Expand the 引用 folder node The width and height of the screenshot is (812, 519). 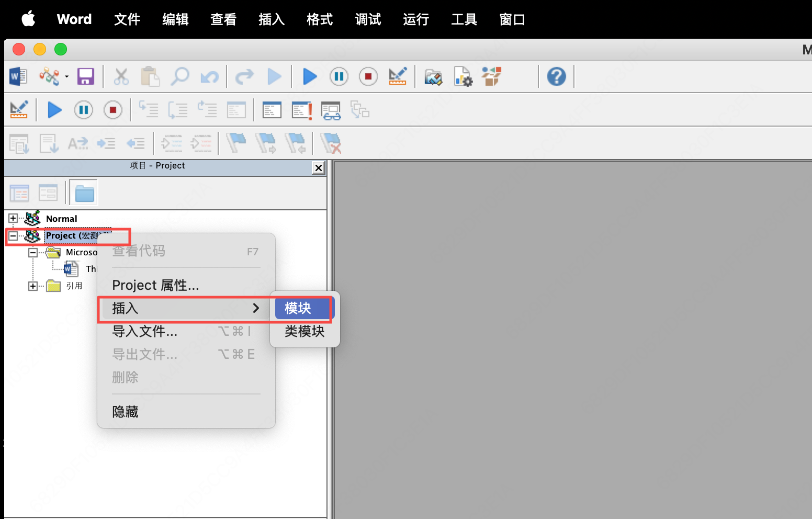click(33, 286)
